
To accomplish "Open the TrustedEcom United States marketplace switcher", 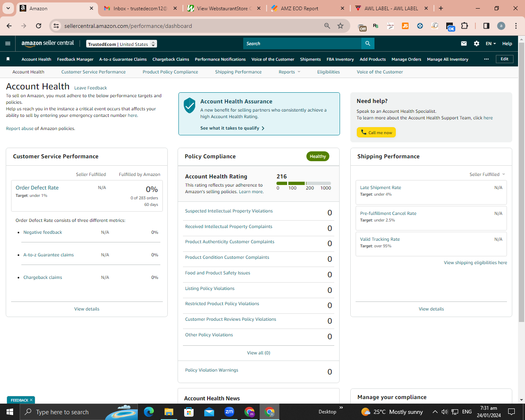I will tap(122, 44).
